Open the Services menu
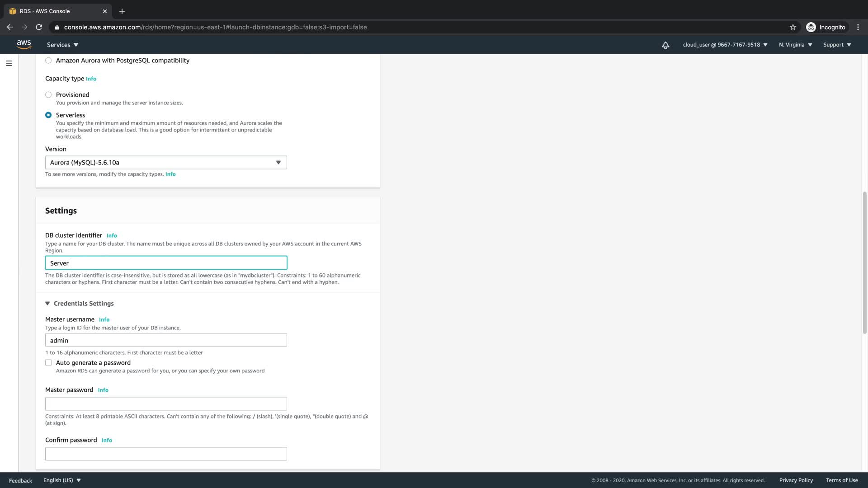Viewport: 868px width, 488px height. [62, 45]
